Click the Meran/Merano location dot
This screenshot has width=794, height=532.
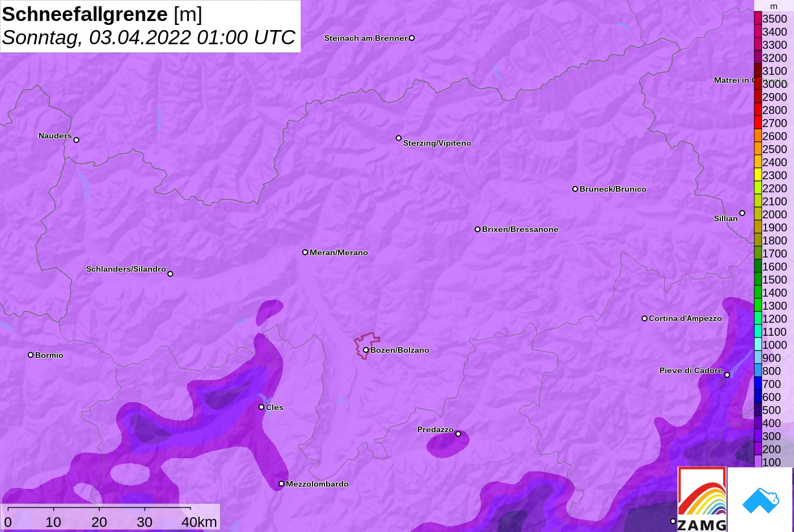click(305, 252)
